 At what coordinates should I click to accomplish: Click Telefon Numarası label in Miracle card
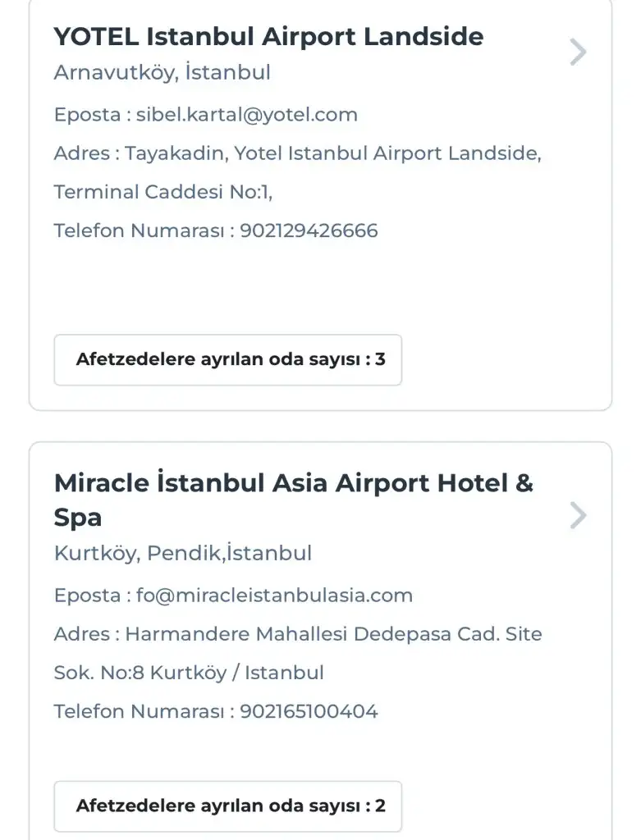tap(139, 712)
